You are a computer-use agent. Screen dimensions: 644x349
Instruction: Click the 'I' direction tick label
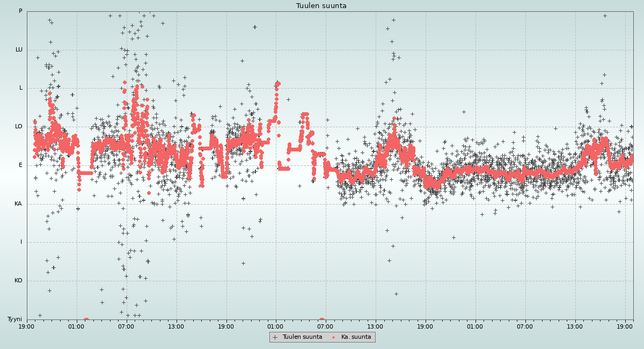21,242
